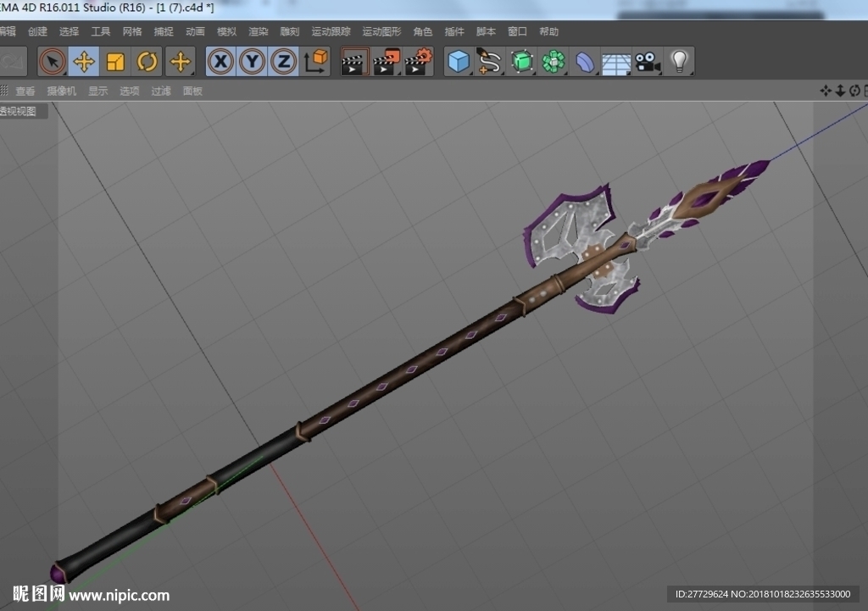The image size is (868, 611).
Task: Open the 插件 menu
Action: (454, 31)
